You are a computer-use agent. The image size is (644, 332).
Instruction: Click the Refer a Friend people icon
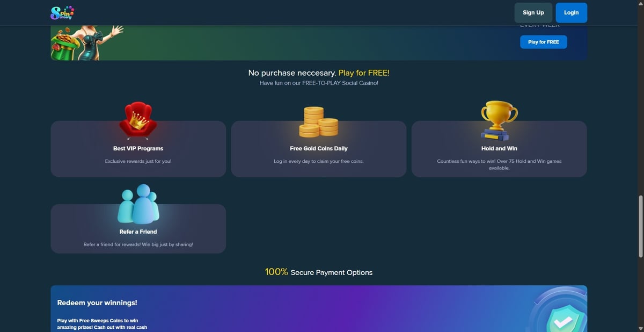coord(138,204)
